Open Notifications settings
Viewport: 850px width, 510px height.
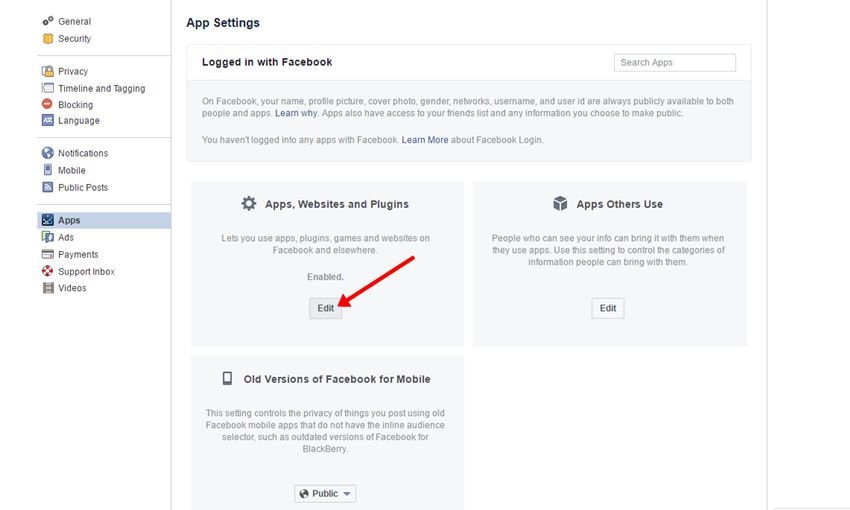pos(83,153)
